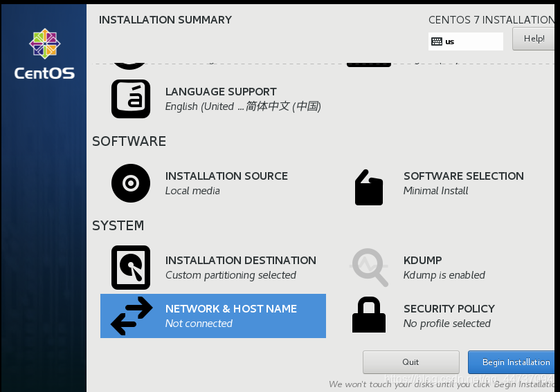Open INSTALLATION SOURCE label
The width and height of the screenshot is (560, 392).
click(x=226, y=176)
